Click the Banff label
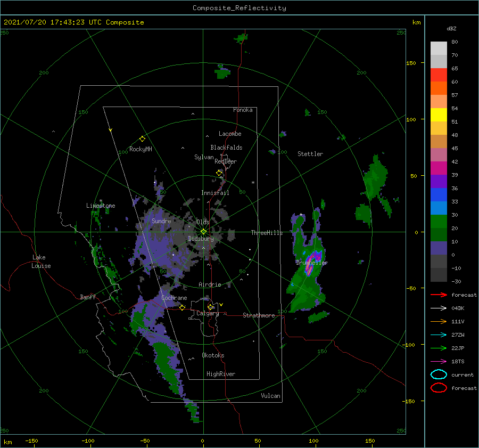 point(88,297)
